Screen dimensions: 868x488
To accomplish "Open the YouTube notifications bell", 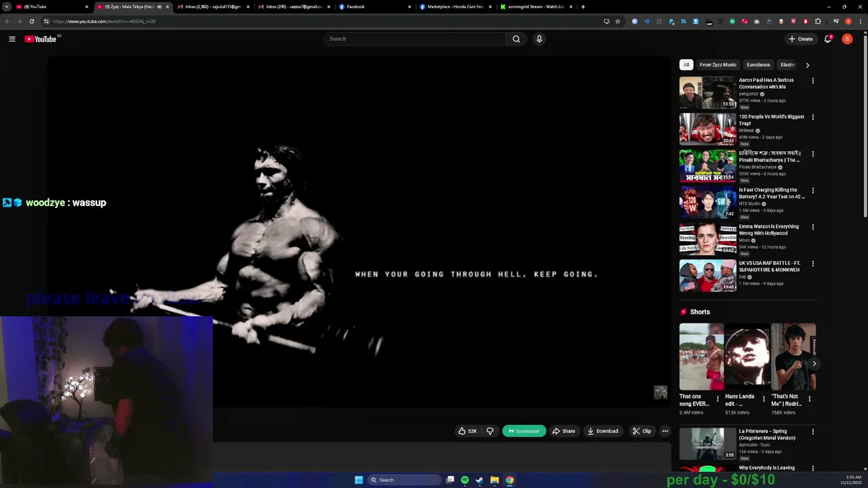I will coord(827,39).
